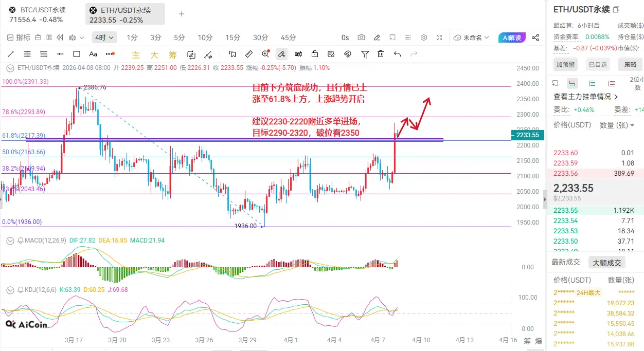This screenshot has width=644, height=351.
Task: Click the 2233.55 current price axis label
Action: click(x=528, y=135)
